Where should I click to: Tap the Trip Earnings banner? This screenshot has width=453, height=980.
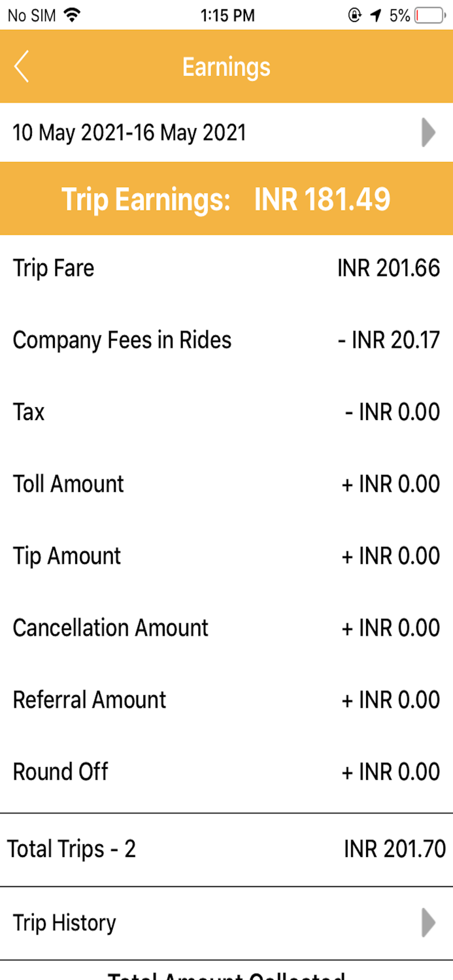(226, 199)
